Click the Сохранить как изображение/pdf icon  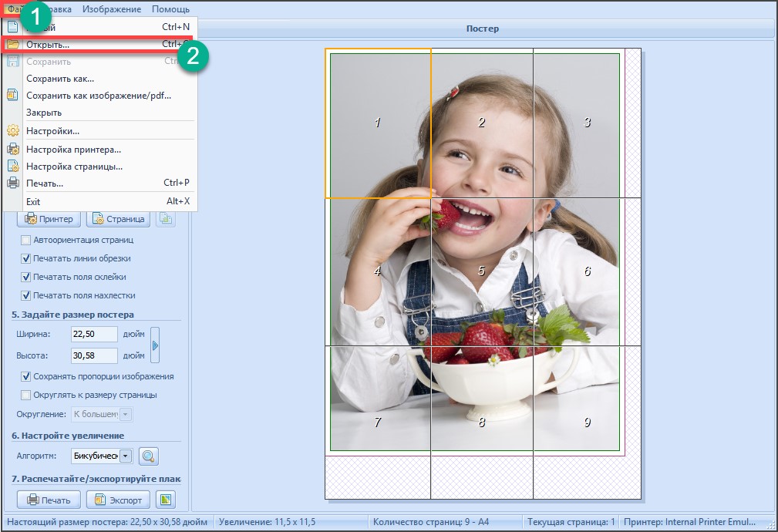click(12, 96)
